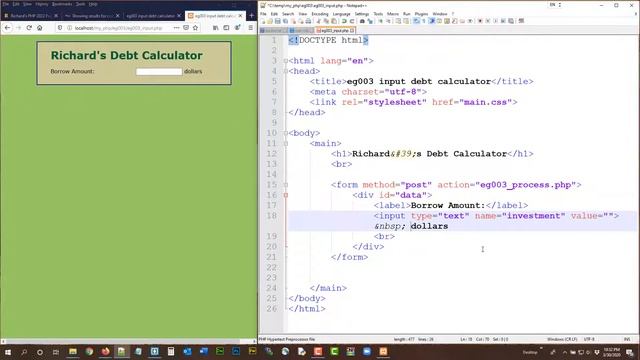Viewport: 640px width, 360px height.
Task: Collapse the form fold marker on line 15
Action: pyautogui.click(x=286, y=185)
